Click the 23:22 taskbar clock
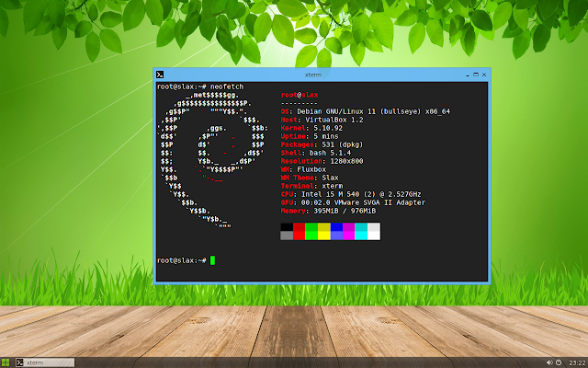Viewport: 588px width, 368px height. (577, 362)
